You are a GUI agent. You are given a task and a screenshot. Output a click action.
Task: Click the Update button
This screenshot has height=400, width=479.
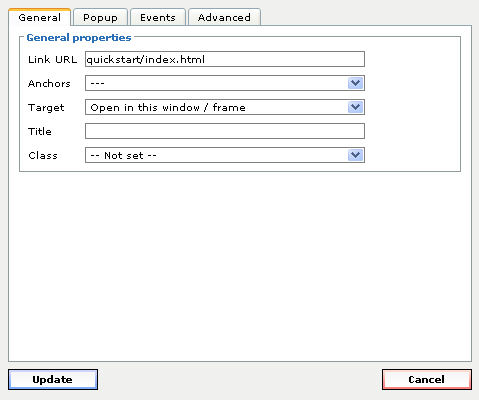coord(53,379)
